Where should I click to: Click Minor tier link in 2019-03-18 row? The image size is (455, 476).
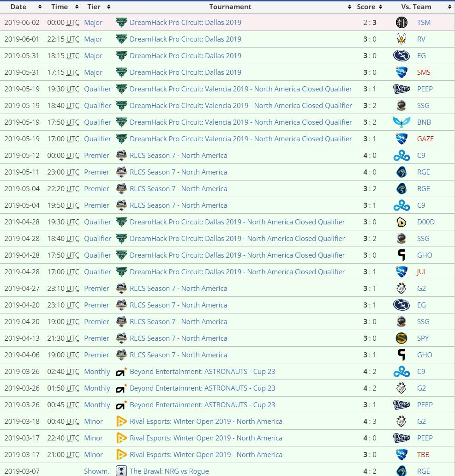click(x=93, y=422)
